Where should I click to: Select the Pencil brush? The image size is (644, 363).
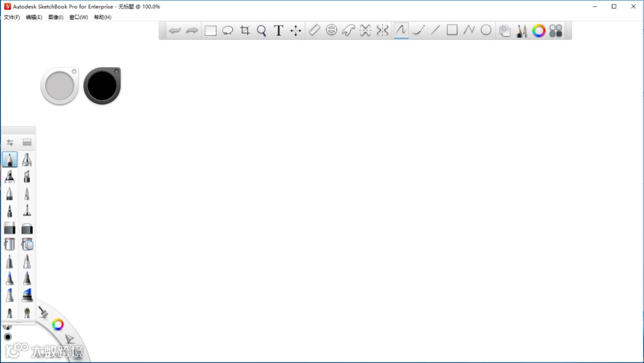pos(10,159)
